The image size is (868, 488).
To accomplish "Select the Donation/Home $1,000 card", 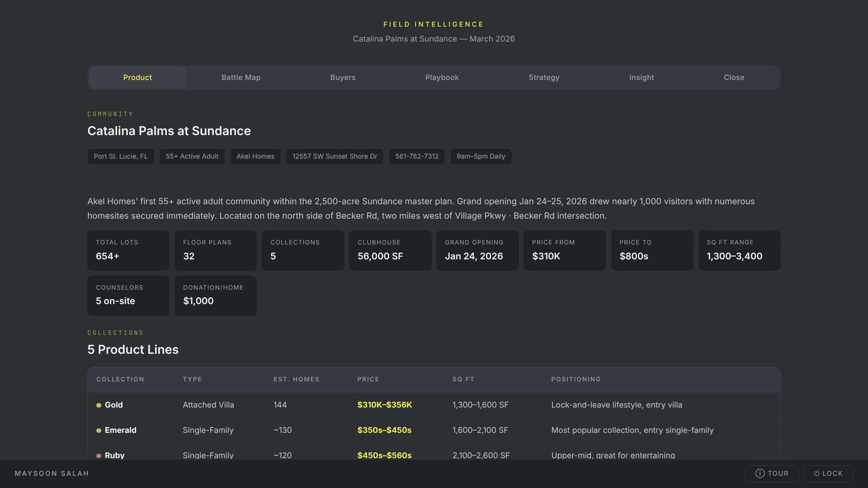I will point(216,296).
